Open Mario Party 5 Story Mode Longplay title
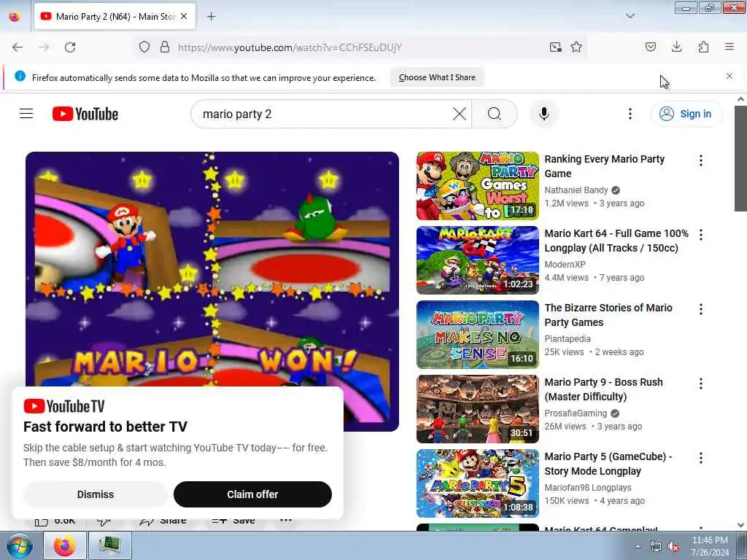The image size is (747, 560). pos(608,463)
